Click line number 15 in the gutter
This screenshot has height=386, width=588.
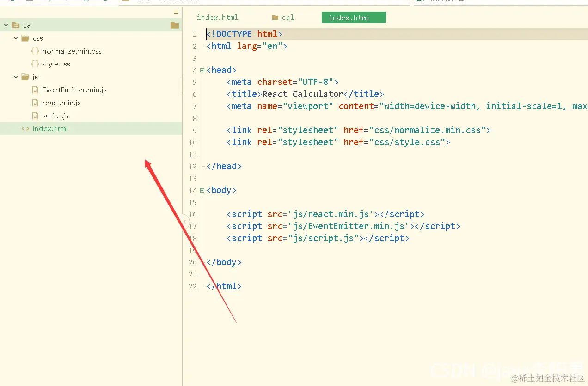coord(193,202)
